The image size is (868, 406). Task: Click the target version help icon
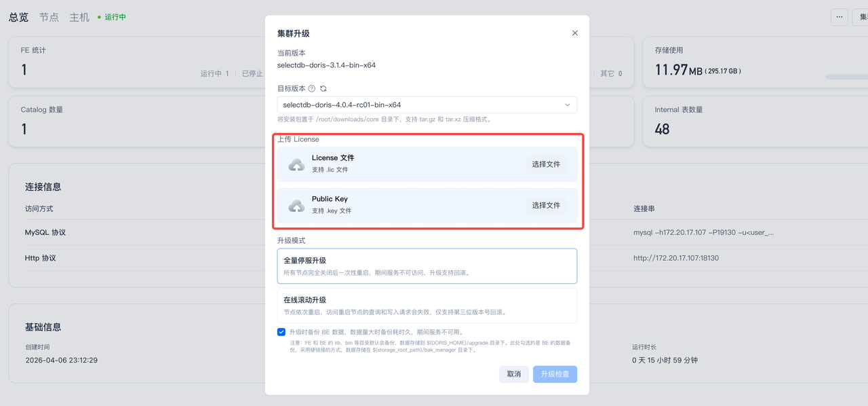[x=312, y=89]
